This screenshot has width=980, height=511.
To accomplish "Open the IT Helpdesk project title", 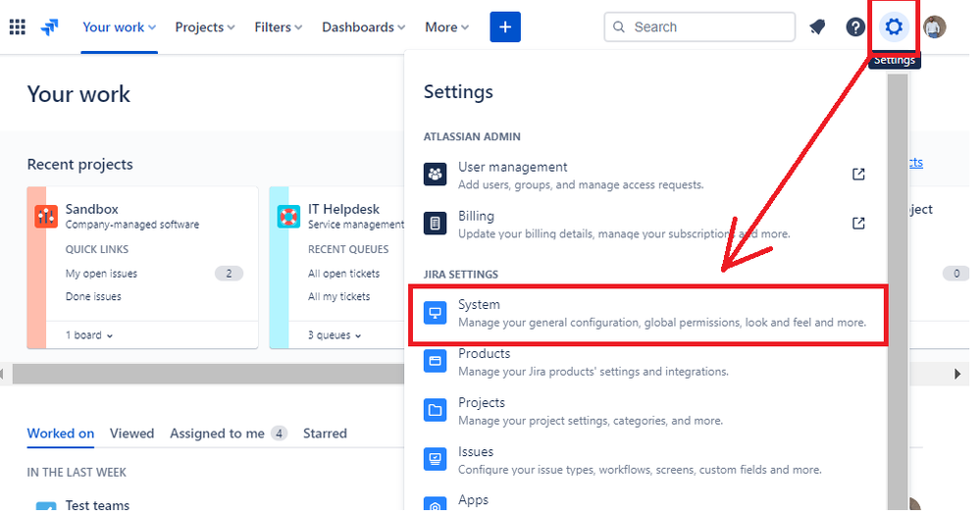I will point(343,209).
